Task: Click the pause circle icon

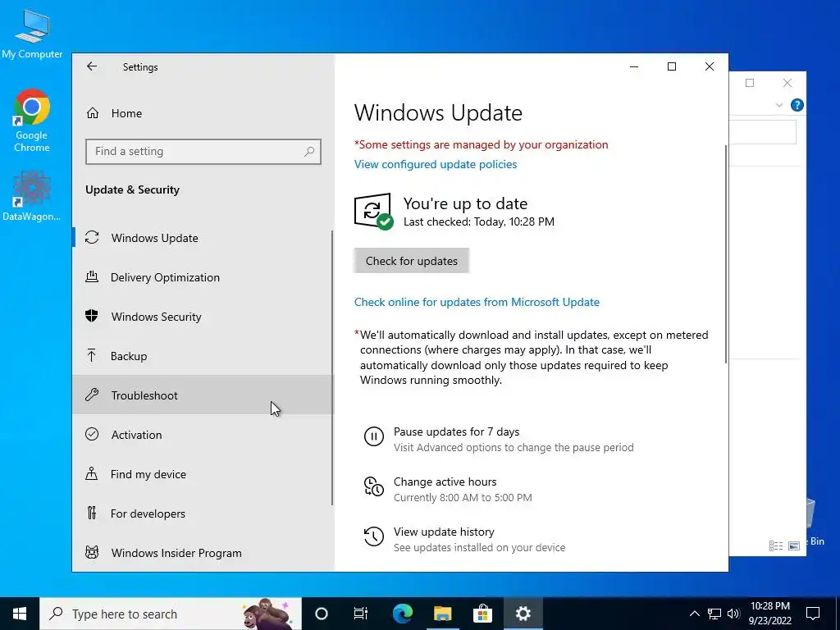Action: click(x=374, y=436)
